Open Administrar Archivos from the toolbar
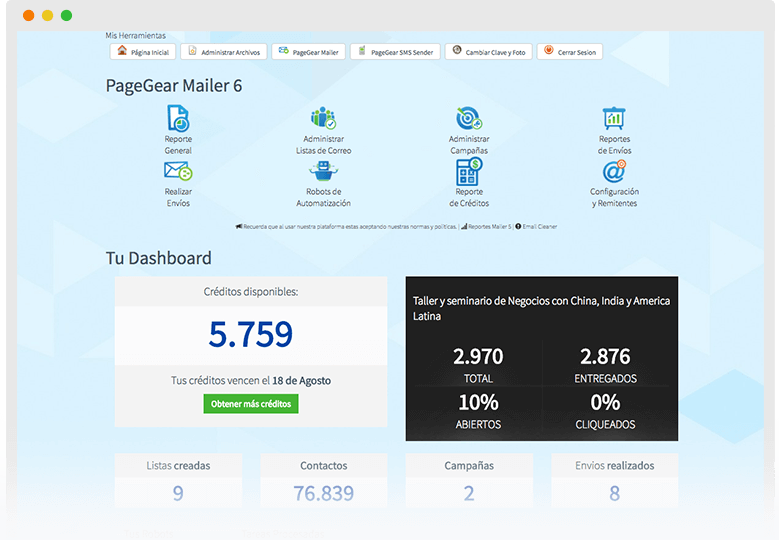Viewport: 779px width, 541px height. point(225,51)
